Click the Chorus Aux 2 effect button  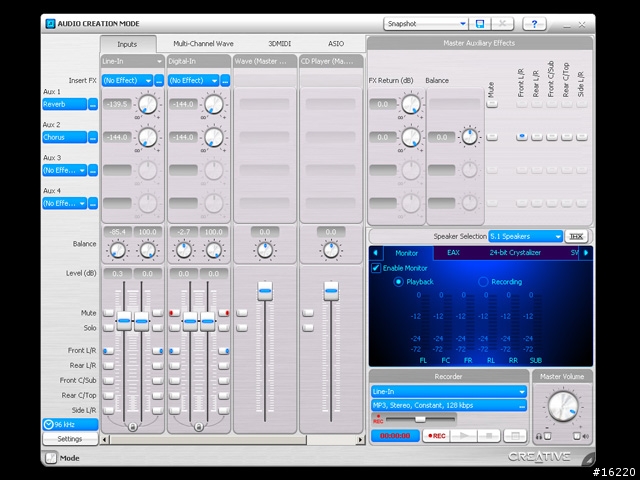tap(64, 137)
